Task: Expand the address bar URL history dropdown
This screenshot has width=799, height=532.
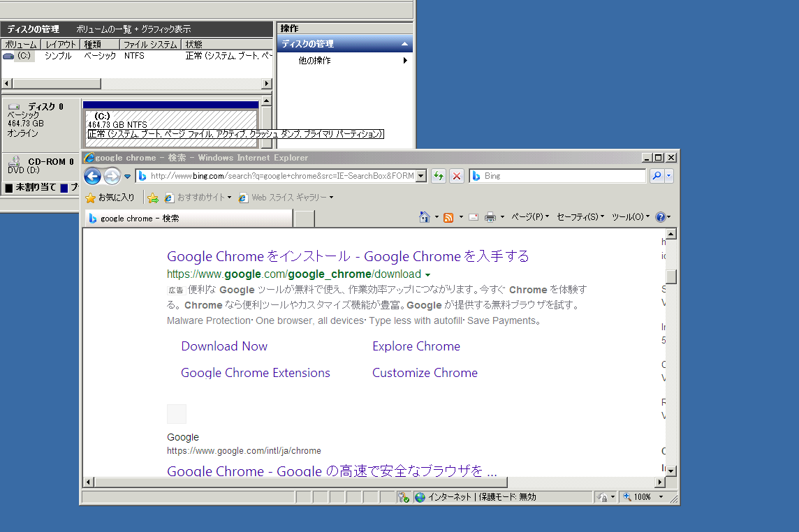Action: pyautogui.click(x=421, y=176)
